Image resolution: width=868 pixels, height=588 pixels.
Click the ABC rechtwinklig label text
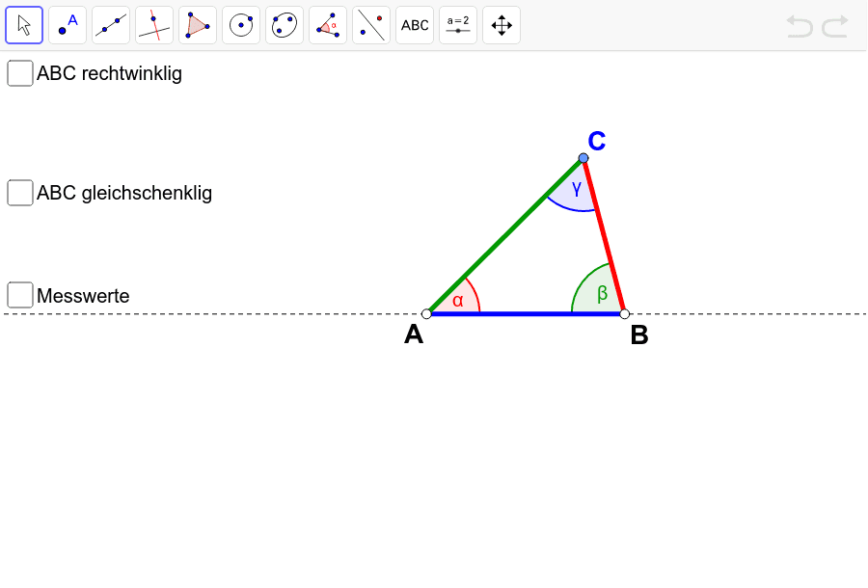pos(109,73)
